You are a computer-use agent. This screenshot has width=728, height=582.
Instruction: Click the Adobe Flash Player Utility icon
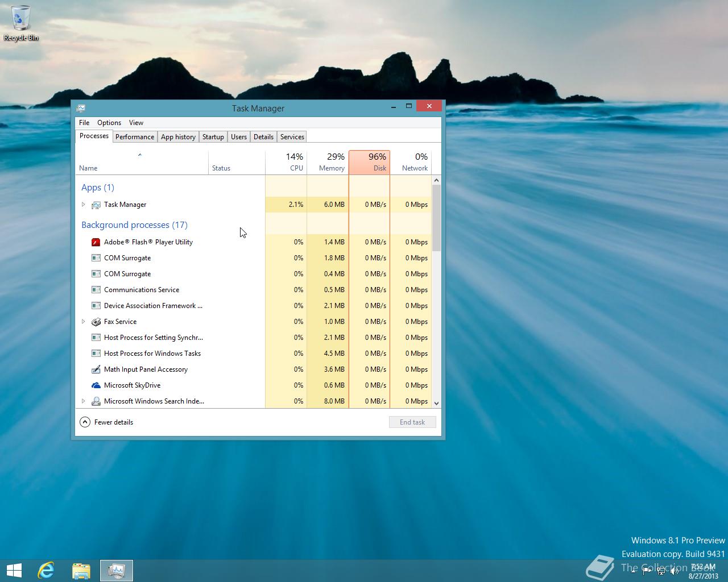96,242
